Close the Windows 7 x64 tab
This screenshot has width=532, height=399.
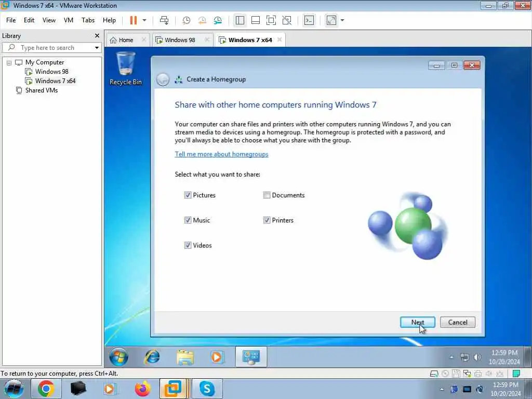(x=280, y=39)
